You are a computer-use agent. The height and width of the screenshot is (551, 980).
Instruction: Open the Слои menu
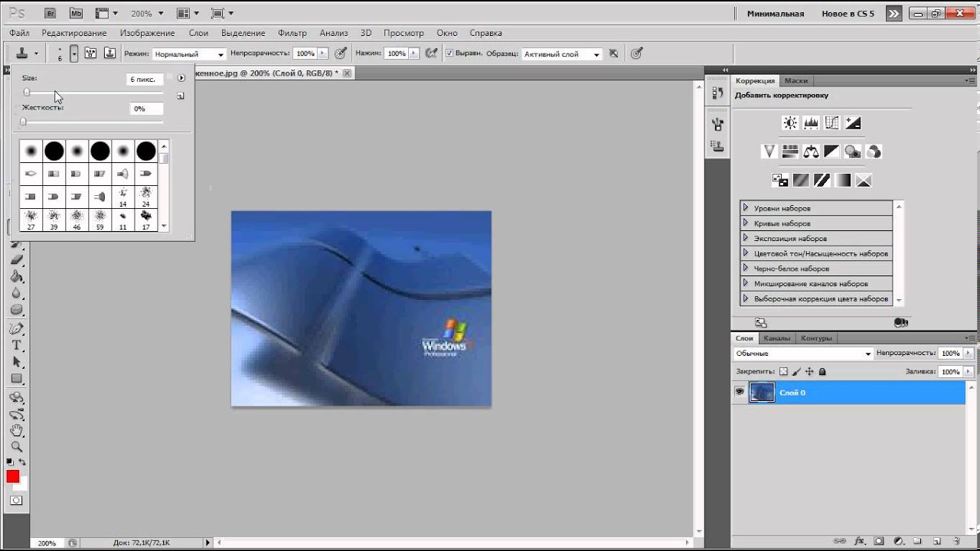pos(198,33)
